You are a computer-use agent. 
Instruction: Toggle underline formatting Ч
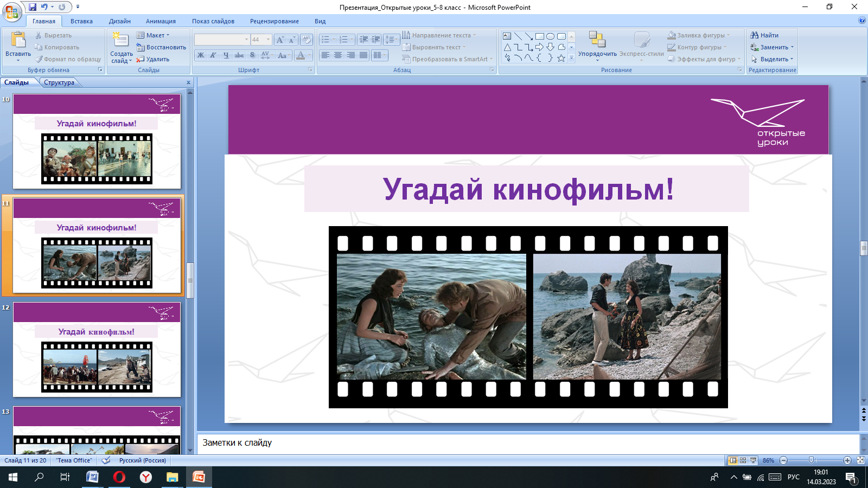click(x=226, y=55)
